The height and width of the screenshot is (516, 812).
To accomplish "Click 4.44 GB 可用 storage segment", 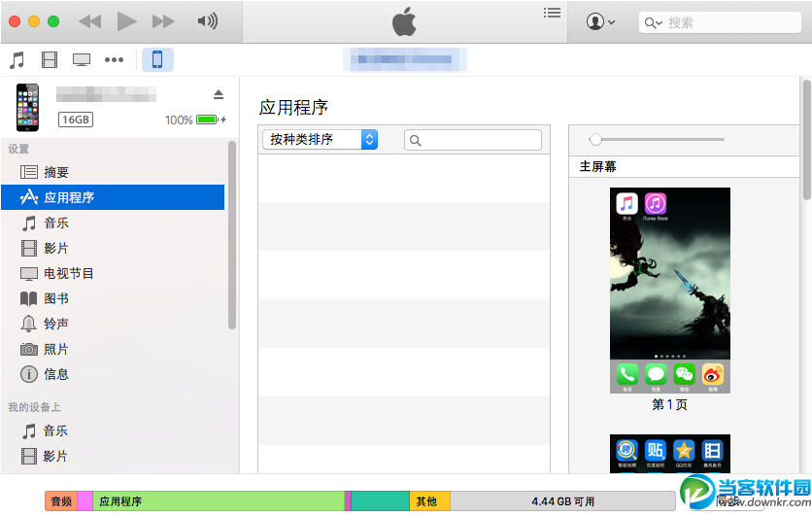I will (563, 501).
